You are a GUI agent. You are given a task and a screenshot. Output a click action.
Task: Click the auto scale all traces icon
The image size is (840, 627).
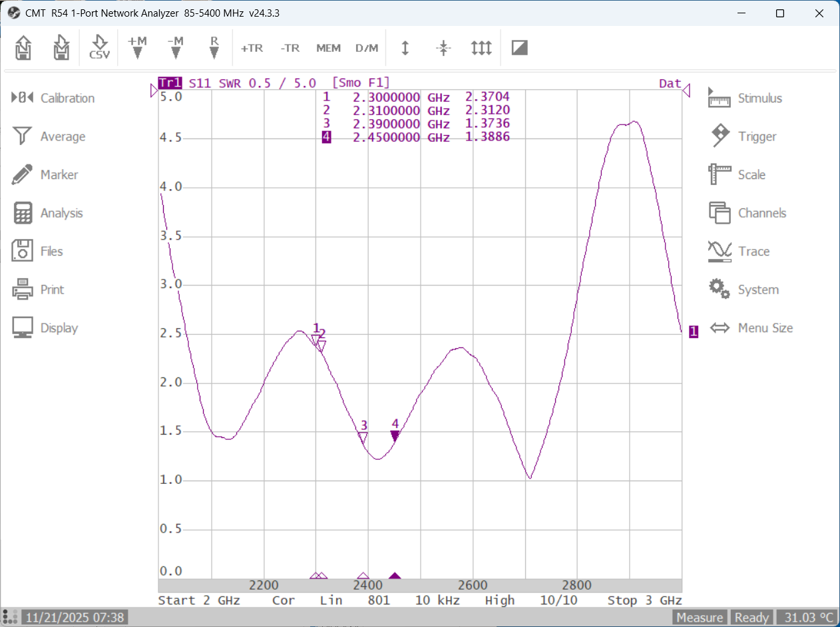(x=481, y=48)
